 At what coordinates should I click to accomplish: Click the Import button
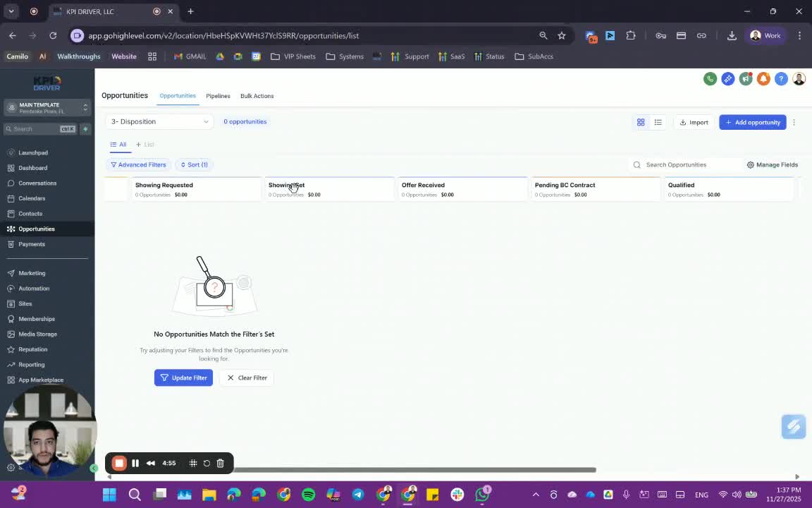tap(694, 122)
